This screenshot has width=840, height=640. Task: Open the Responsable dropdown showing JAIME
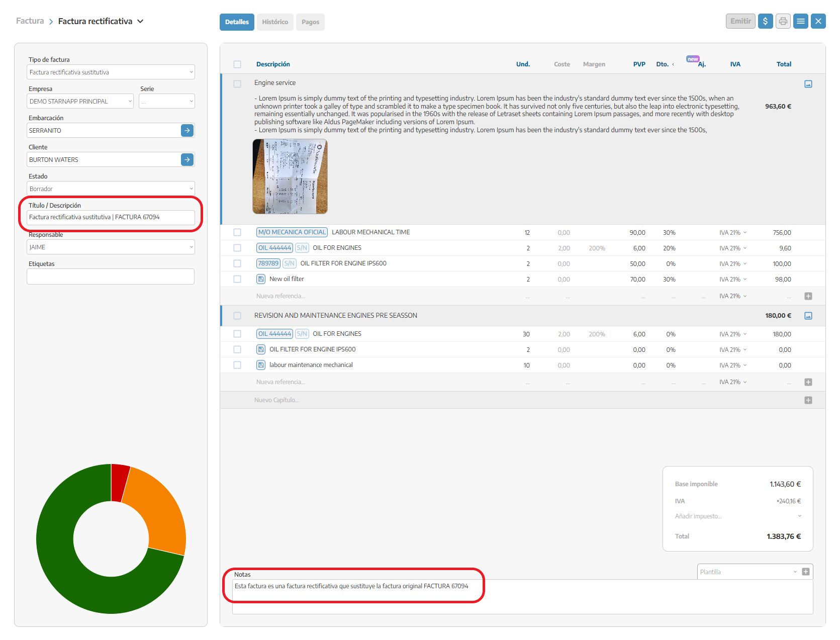point(111,247)
